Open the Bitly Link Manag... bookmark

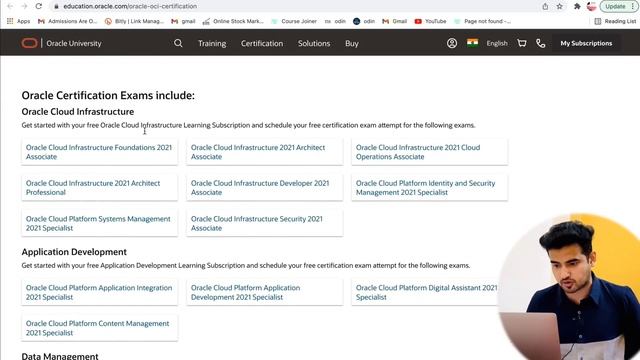[134, 21]
